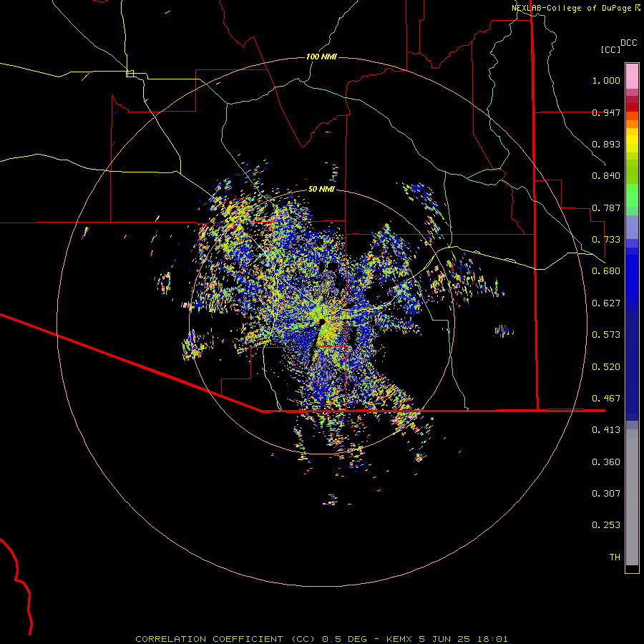Click the 0.893 legend value

[x=606, y=144]
